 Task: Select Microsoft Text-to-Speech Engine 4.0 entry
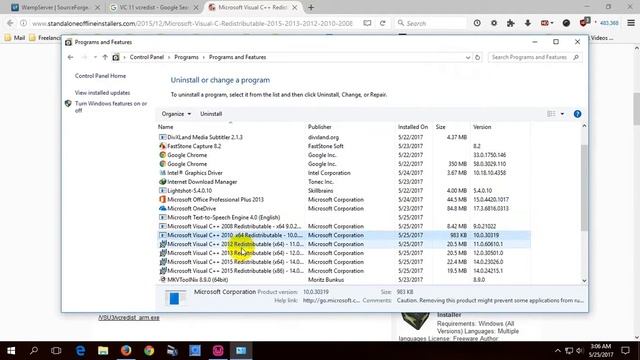[344, 218]
